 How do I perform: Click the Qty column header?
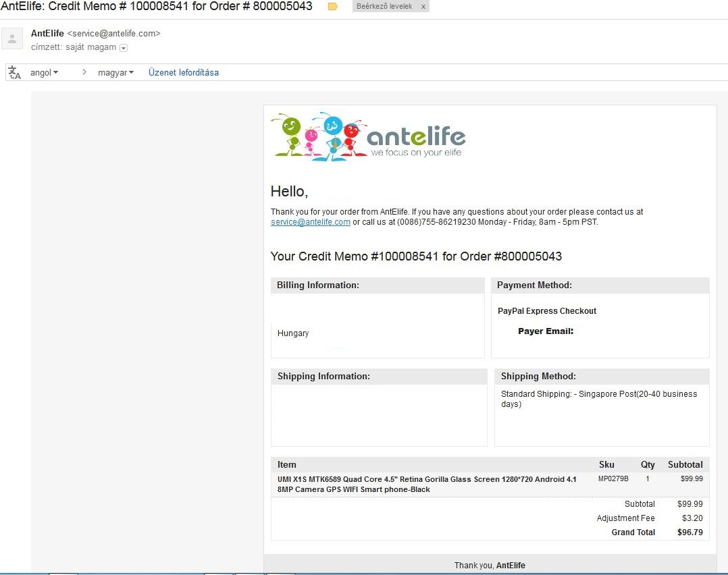point(648,464)
